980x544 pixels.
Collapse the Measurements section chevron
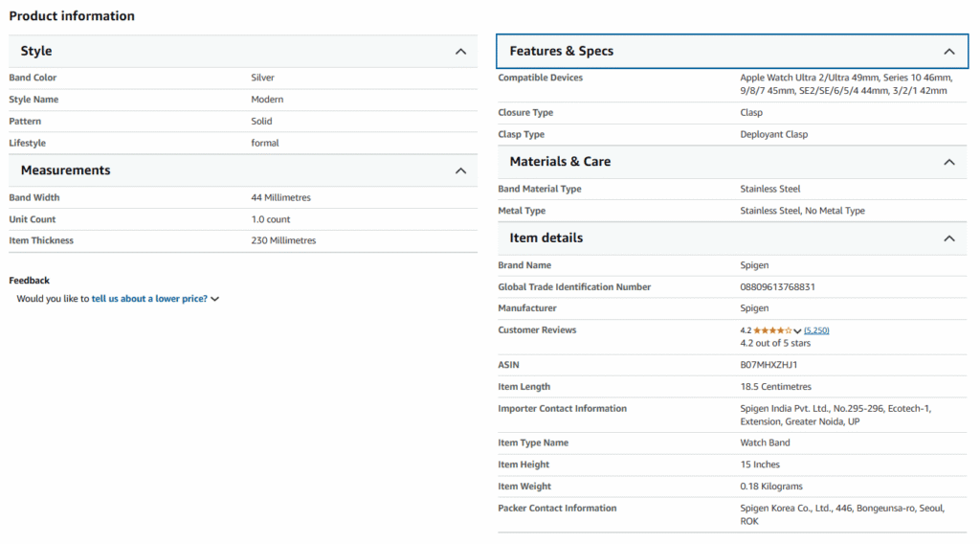pos(460,170)
